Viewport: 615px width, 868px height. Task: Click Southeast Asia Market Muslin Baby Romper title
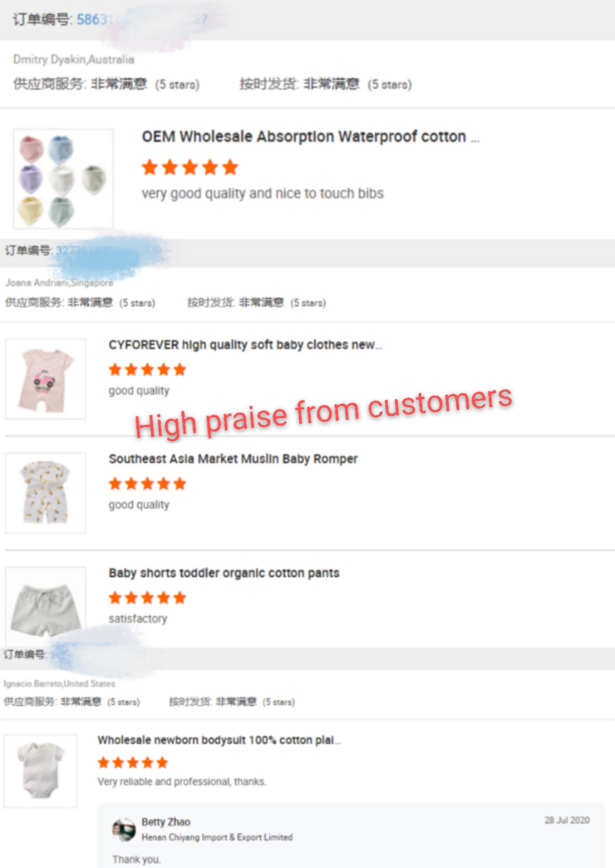[233, 459]
